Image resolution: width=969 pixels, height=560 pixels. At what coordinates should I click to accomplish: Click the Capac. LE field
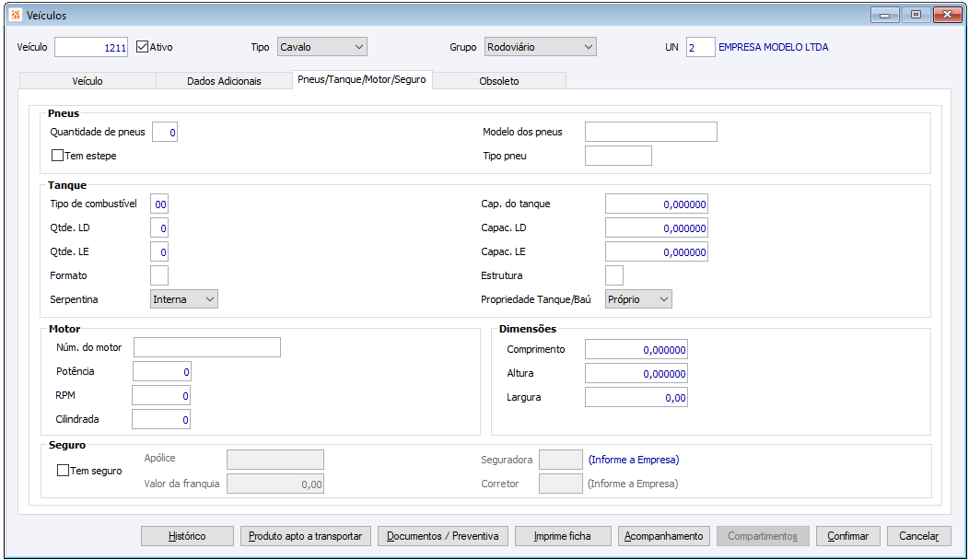657,252
